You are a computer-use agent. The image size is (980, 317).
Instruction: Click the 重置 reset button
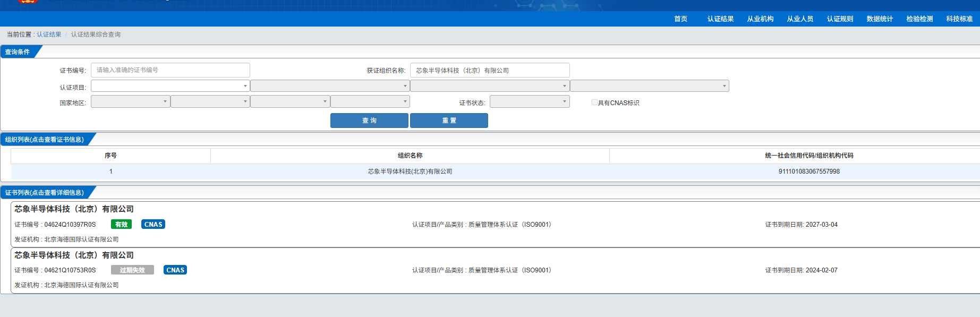[x=449, y=121]
